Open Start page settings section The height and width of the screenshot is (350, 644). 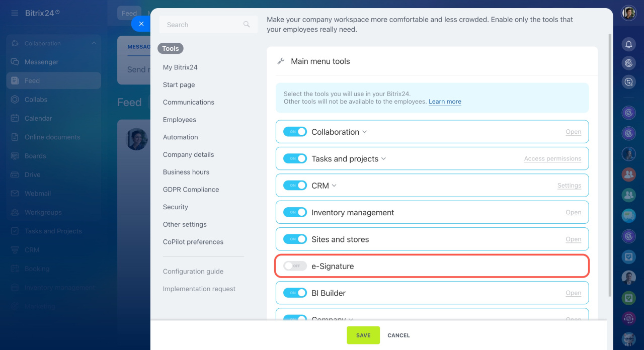(179, 85)
